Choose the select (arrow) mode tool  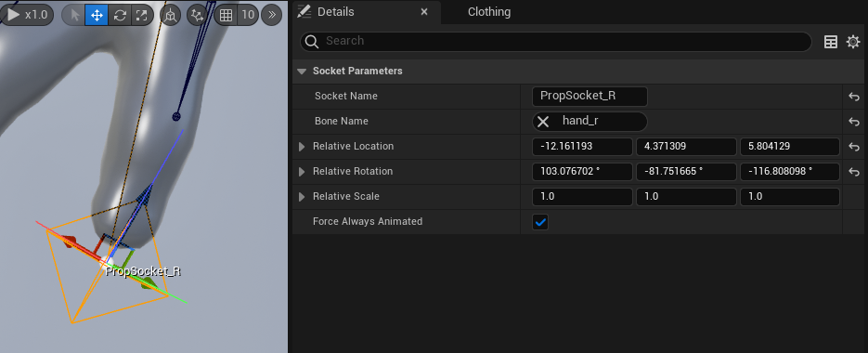[74, 15]
